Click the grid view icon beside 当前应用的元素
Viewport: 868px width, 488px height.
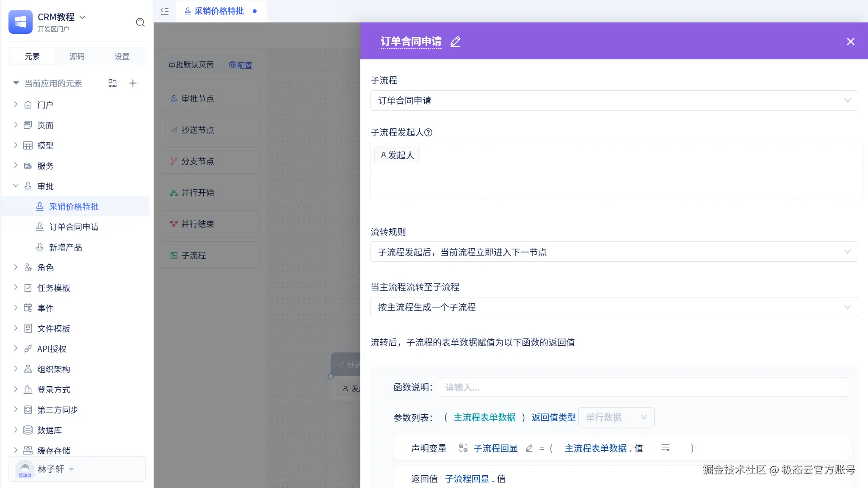[113, 83]
